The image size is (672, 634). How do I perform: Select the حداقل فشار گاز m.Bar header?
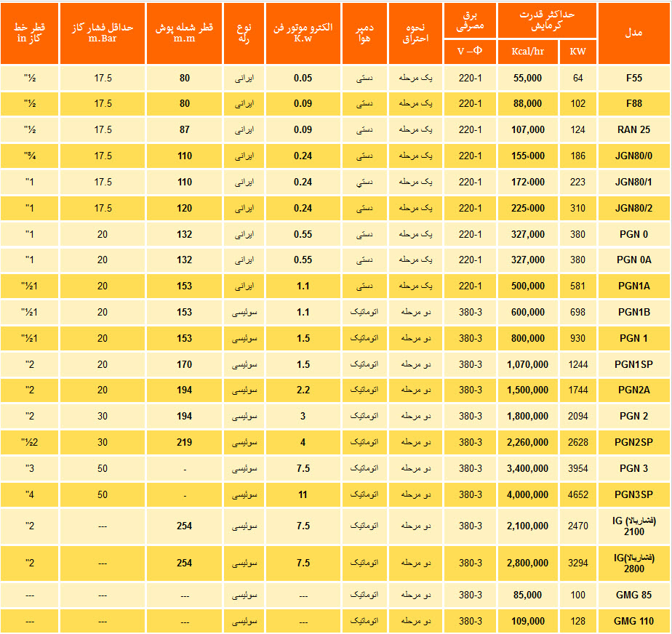click(103, 33)
